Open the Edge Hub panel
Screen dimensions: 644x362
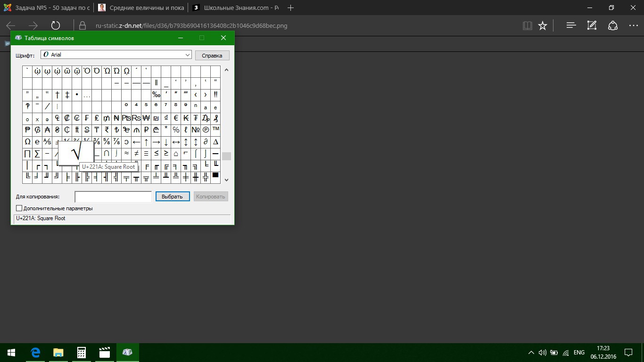571,26
